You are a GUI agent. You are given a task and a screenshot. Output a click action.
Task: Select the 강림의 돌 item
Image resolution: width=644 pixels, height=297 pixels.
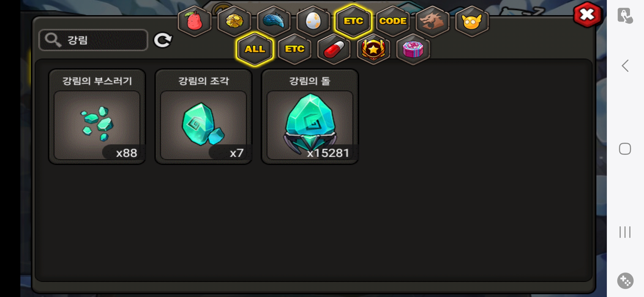[310, 117]
